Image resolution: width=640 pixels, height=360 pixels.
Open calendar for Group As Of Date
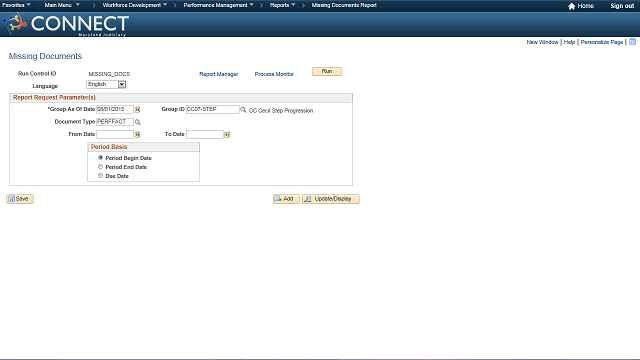coord(138,109)
